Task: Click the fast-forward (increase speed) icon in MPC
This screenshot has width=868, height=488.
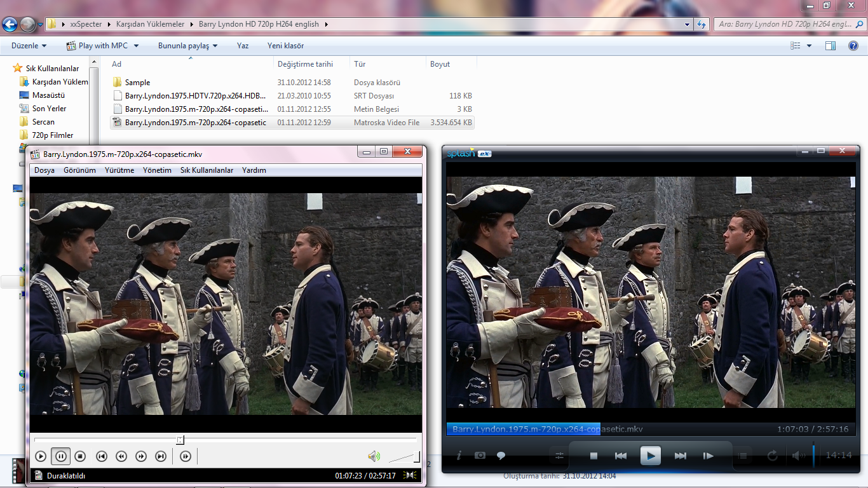Action: pos(141,456)
